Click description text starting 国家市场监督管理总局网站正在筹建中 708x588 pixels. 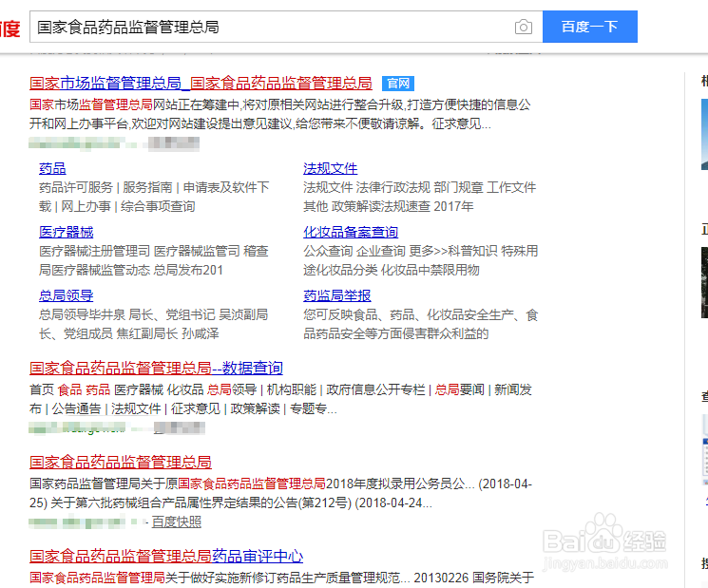[280, 114]
